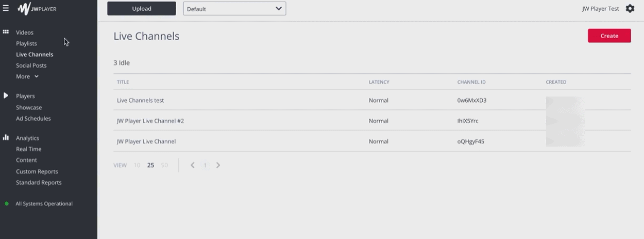The image size is (644, 239).
Task: Click the TITLE column header
Action: 123,82
